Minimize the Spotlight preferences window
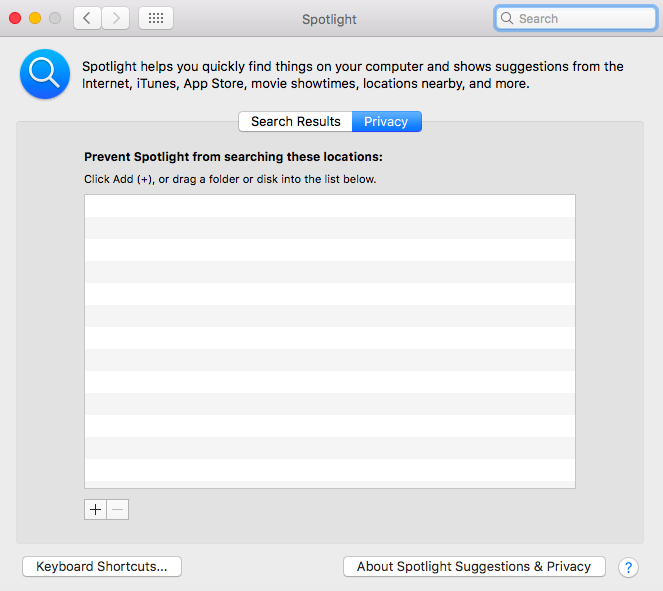This screenshot has width=663, height=591. pos(35,18)
